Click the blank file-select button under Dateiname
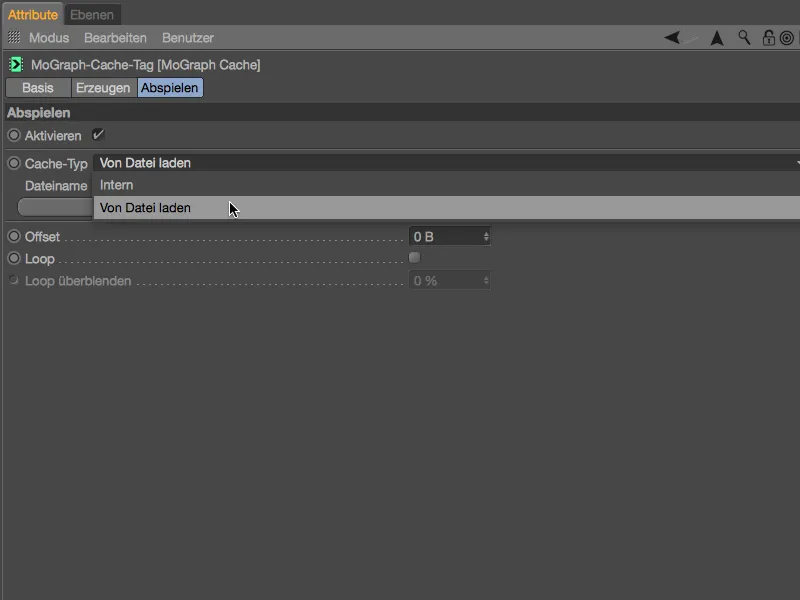Image resolution: width=800 pixels, height=600 pixels. (55, 207)
